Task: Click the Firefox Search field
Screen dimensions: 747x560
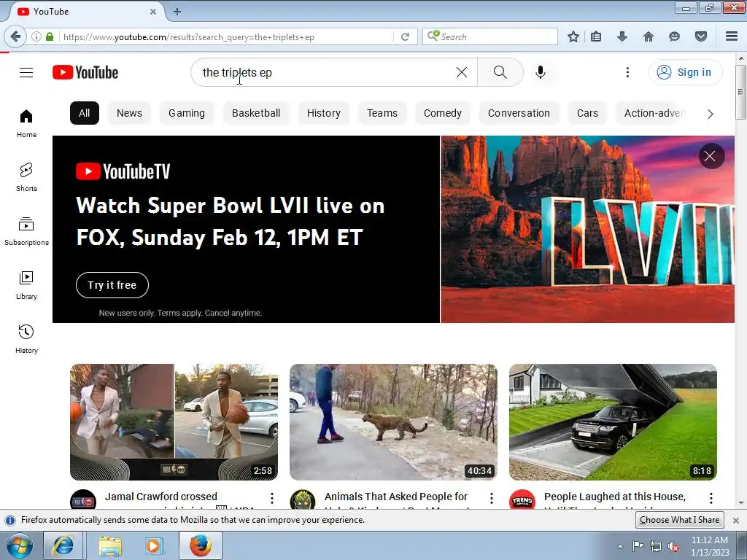Action: pos(490,36)
